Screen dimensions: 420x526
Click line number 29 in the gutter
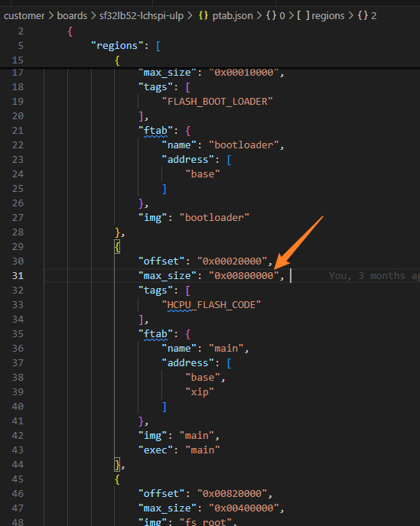tap(18, 246)
